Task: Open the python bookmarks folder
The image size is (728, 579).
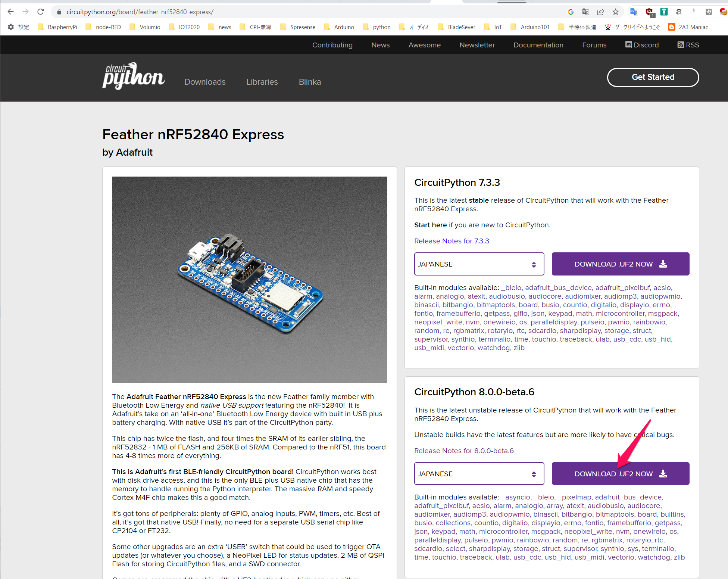Action: 377,27
